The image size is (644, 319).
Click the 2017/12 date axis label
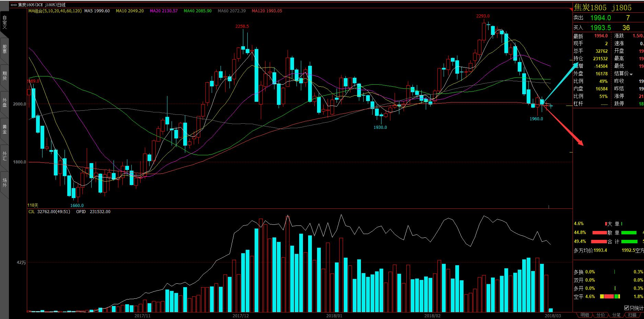tap(241, 316)
